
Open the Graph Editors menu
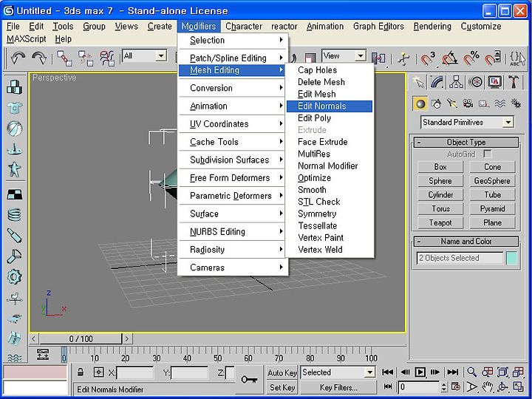coord(378,26)
